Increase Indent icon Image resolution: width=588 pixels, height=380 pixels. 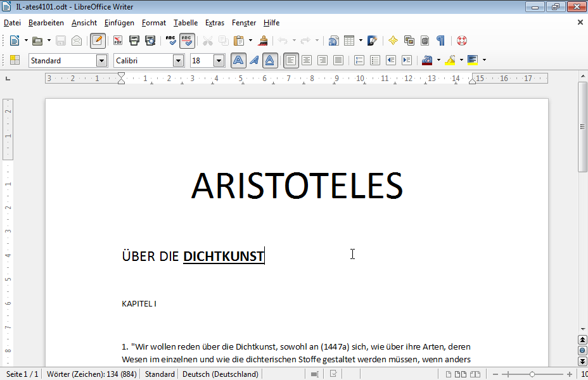[407, 60]
